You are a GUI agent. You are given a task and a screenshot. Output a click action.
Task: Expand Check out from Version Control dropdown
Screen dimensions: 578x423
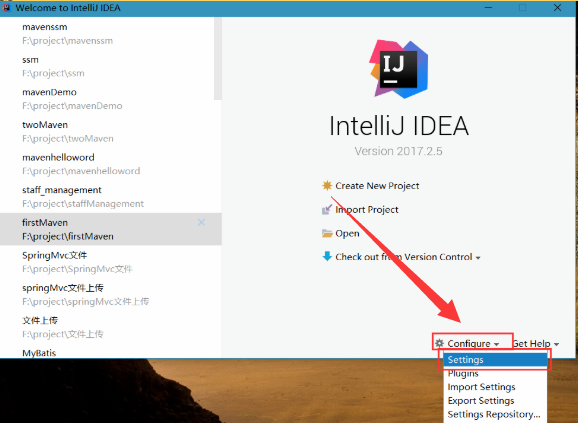pyautogui.click(x=408, y=257)
